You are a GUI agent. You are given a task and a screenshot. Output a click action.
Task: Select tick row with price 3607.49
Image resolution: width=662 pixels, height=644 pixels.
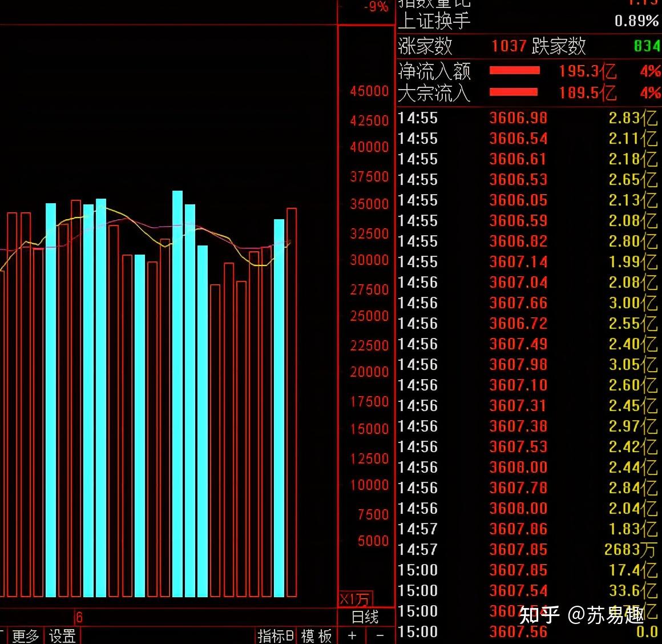click(528, 344)
